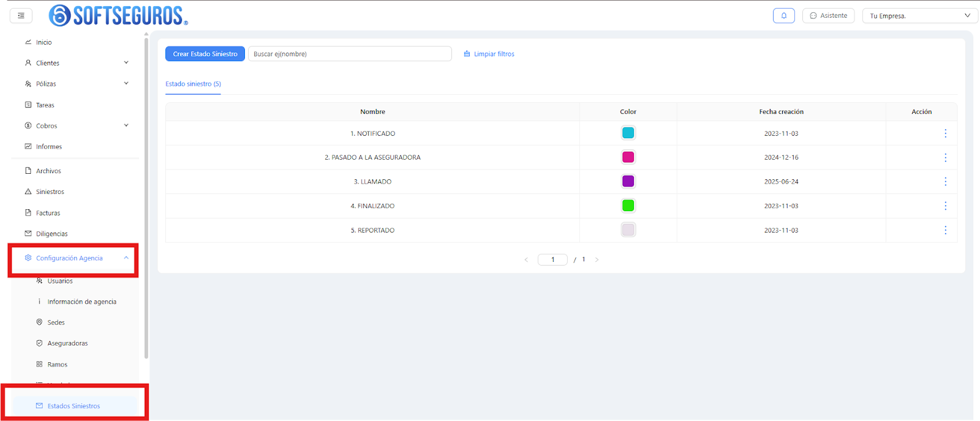Screen dimensions: 980x421
Task: Click the SoftSeguros logo
Action: point(118,15)
